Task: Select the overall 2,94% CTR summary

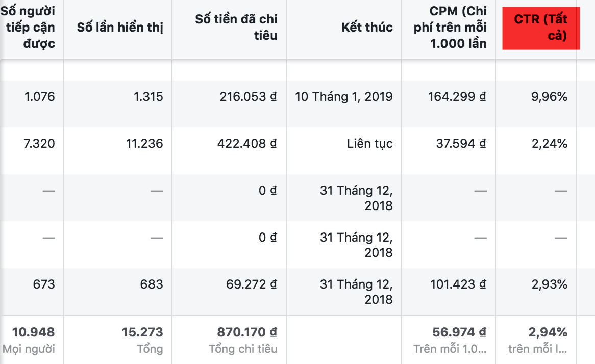Action: point(548,332)
